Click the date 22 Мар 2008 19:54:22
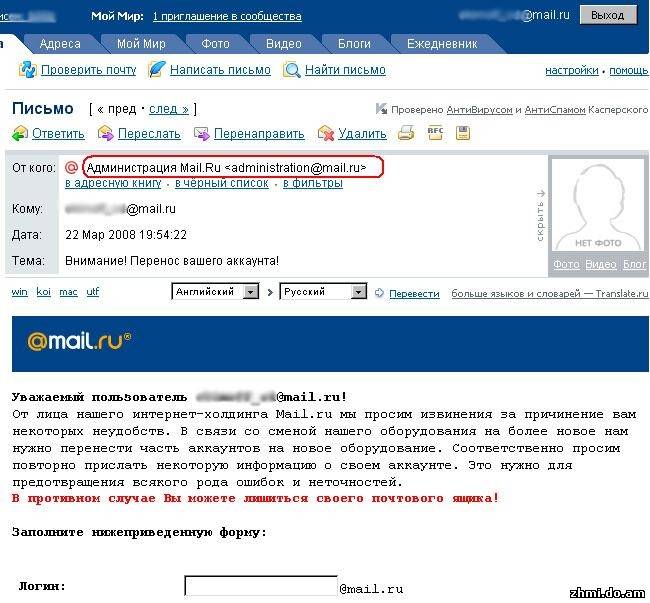Screen dimensions: 650x603 coord(126,235)
